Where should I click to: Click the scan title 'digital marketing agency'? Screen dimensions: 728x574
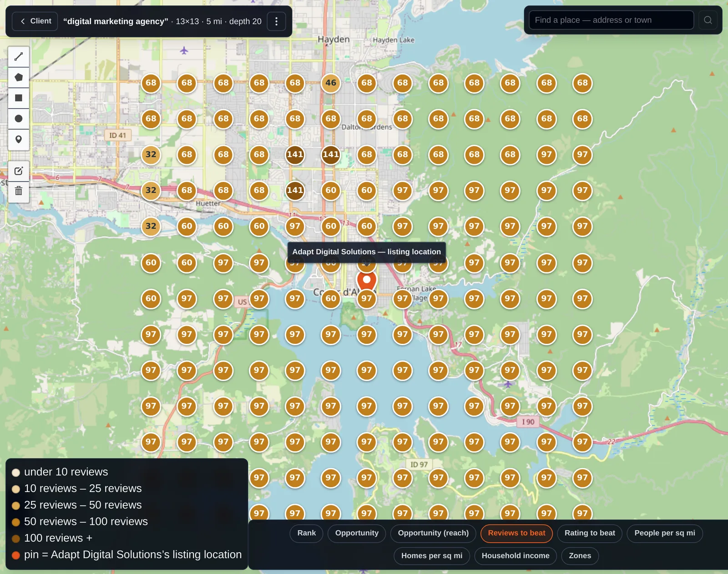[x=116, y=21]
